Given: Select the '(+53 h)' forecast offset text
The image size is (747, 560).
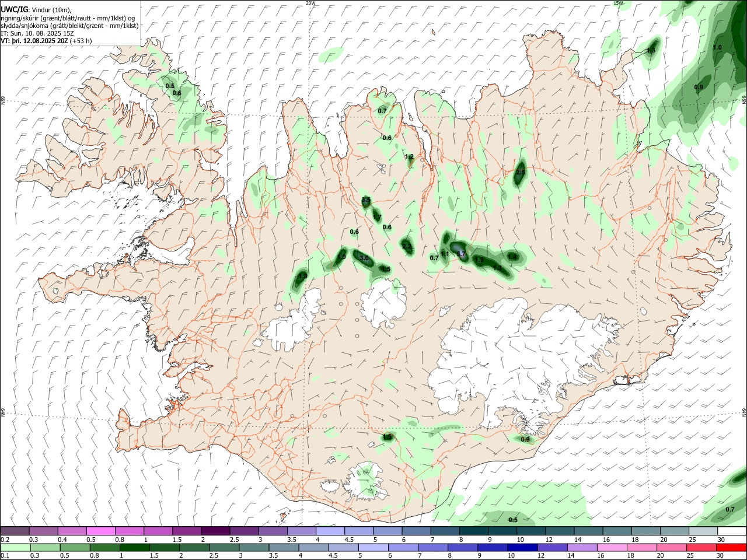Looking at the screenshot, I should coord(81,41).
